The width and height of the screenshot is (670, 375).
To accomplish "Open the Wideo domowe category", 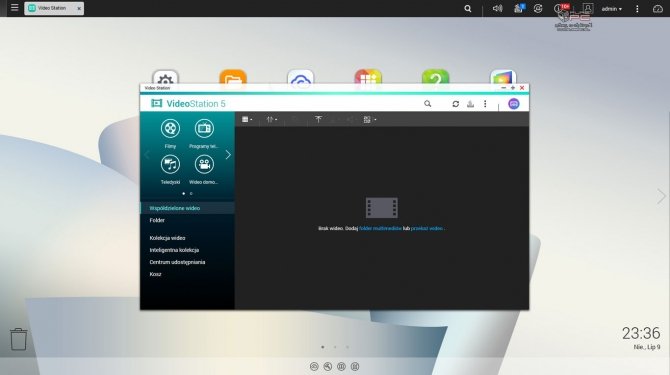I will tap(204, 164).
